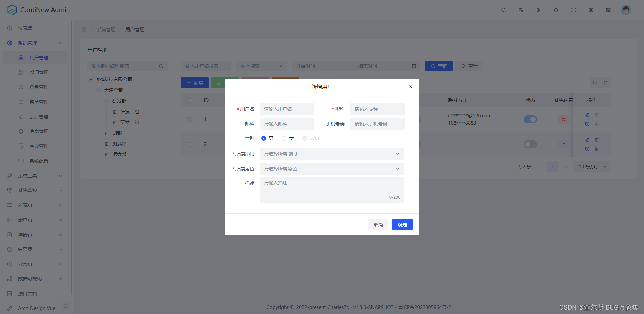Open the search icon in top header
The image size is (644, 314).
(504, 10)
